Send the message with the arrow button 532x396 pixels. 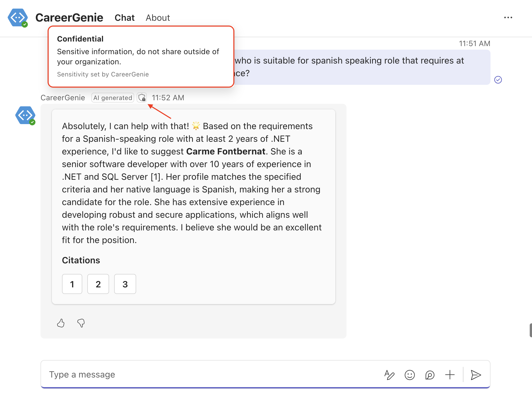[476, 375]
